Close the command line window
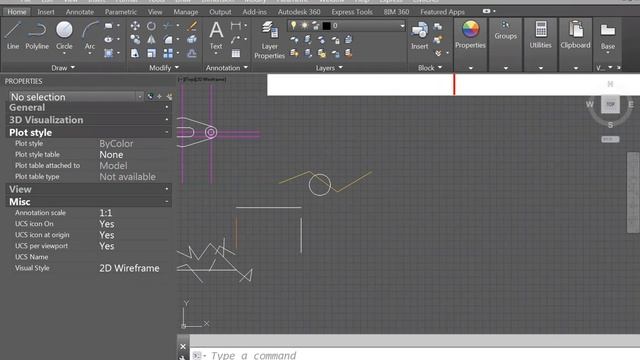The image size is (640, 360). [x=183, y=347]
